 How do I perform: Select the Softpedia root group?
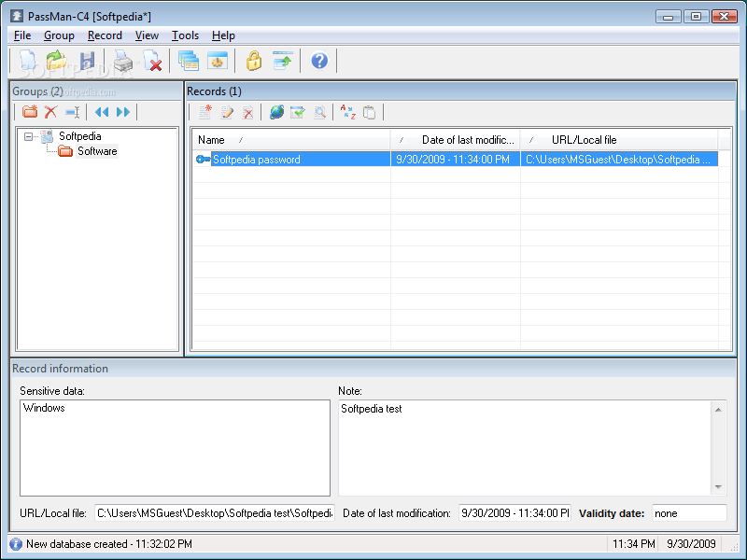tap(80, 136)
